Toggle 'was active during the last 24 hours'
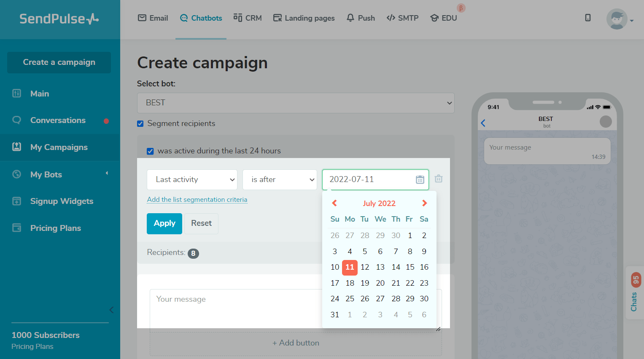This screenshot has height=359, width=644. coord(150,151)
